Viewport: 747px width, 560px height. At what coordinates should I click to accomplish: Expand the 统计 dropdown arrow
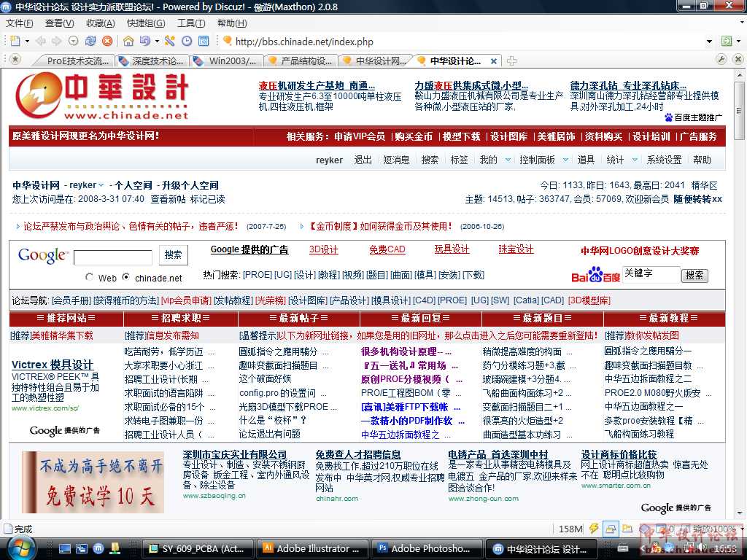(635, 160)
